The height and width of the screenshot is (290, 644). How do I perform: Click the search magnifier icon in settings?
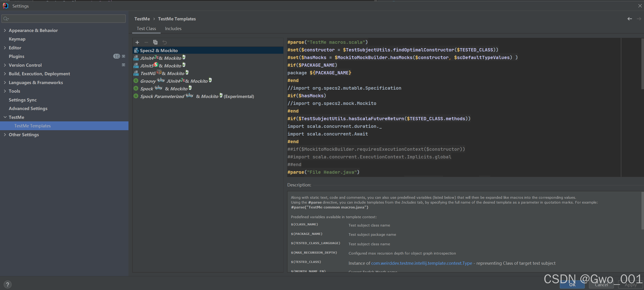tap(6, 19)
